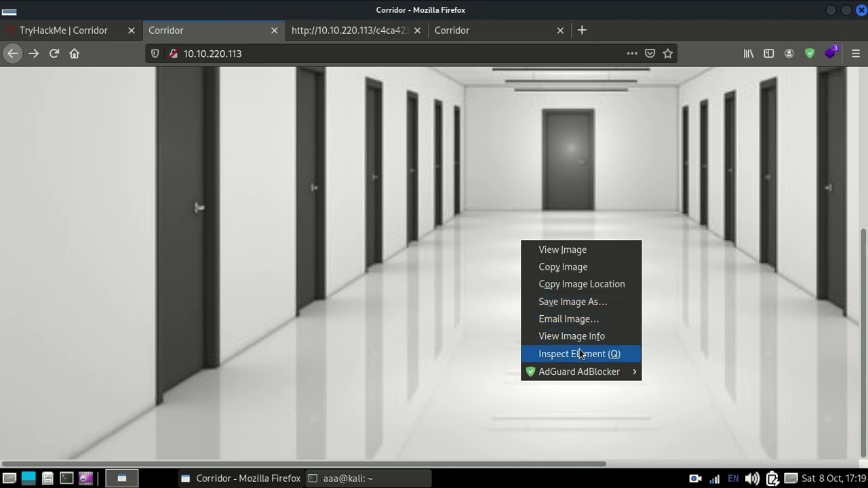Open the Firefox hamburger menu
Screen dimensions: 868x488
(856, 54)
